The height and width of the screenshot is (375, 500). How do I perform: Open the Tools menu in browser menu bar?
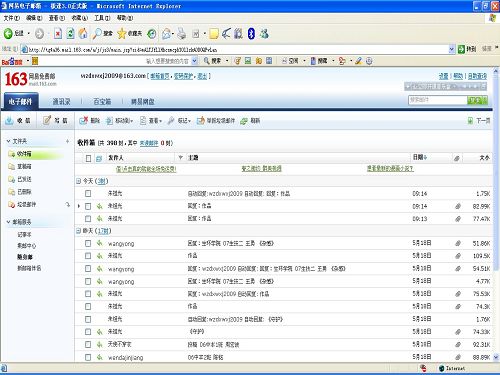point(102,18)
